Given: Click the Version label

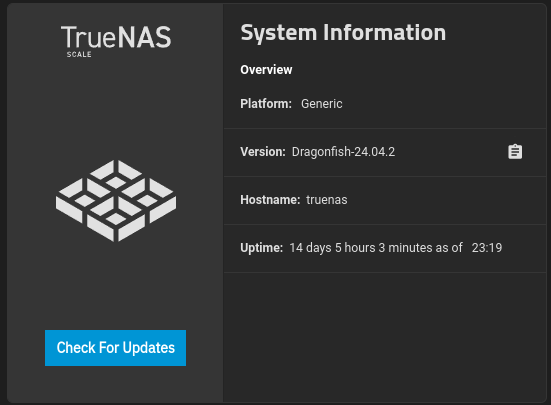Looking at the screenshot, I should point(263,152).
